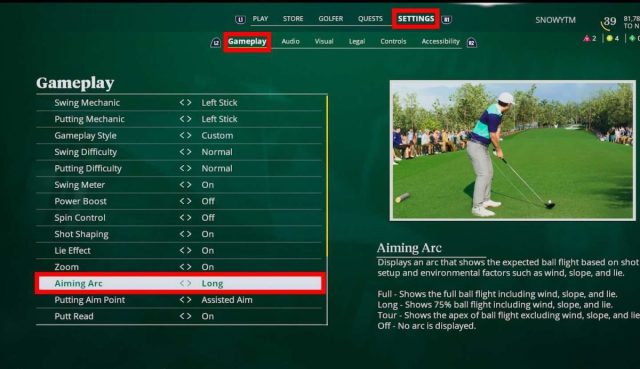Viewport: 640px width, 369px height.
Task: Toggle Zoom setting using its arrows
Action: (185, 267)
